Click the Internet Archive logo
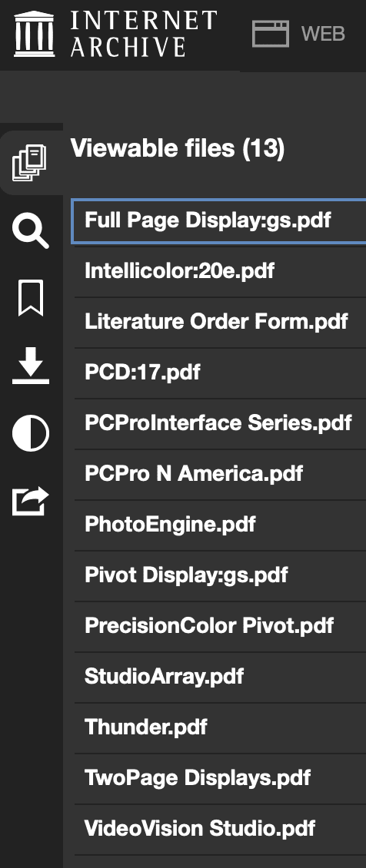366x868 pixels. click(115, 35)
